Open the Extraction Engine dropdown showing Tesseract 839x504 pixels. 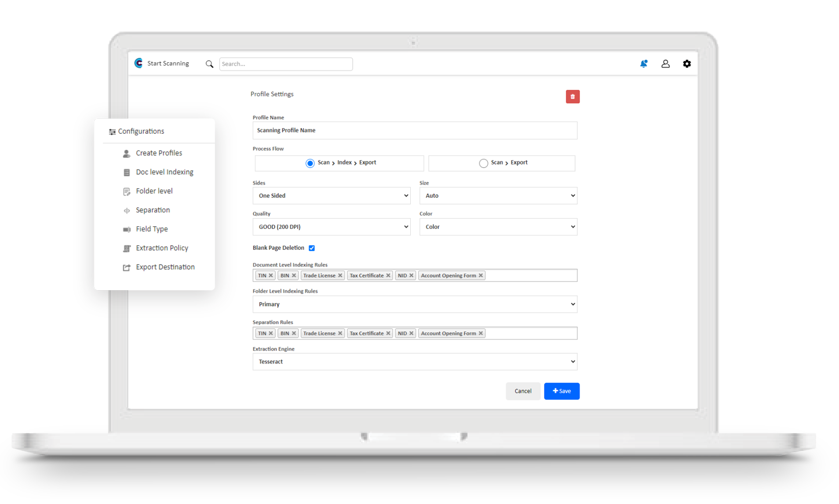coord(415,362)
